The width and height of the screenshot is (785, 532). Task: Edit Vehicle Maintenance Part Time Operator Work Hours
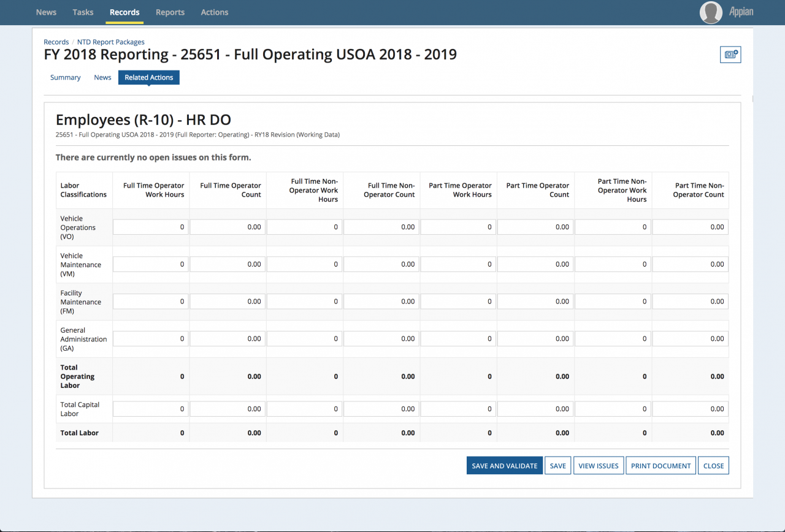click(459, 265)
